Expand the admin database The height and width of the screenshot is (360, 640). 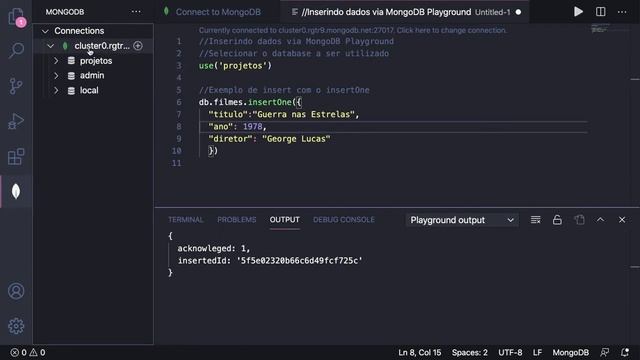pyautogui.click(x=56, y=76)
